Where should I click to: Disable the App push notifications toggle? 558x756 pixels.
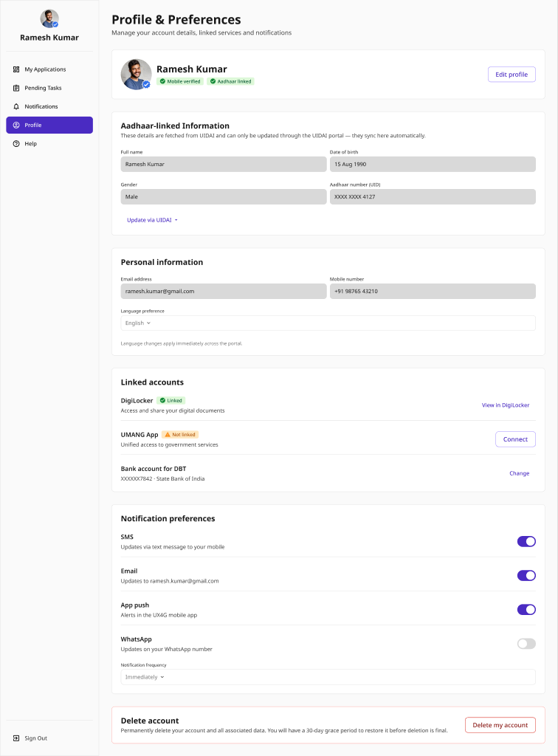[526, 609]
